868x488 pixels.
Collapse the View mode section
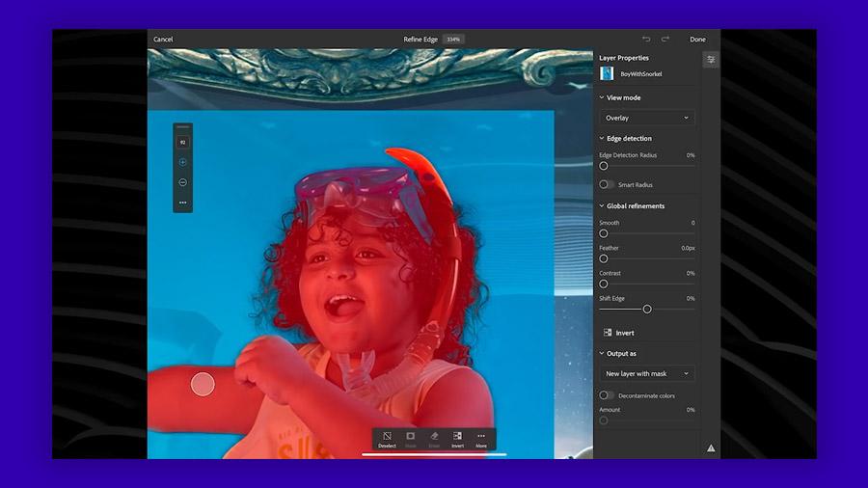tap(602, 97)
